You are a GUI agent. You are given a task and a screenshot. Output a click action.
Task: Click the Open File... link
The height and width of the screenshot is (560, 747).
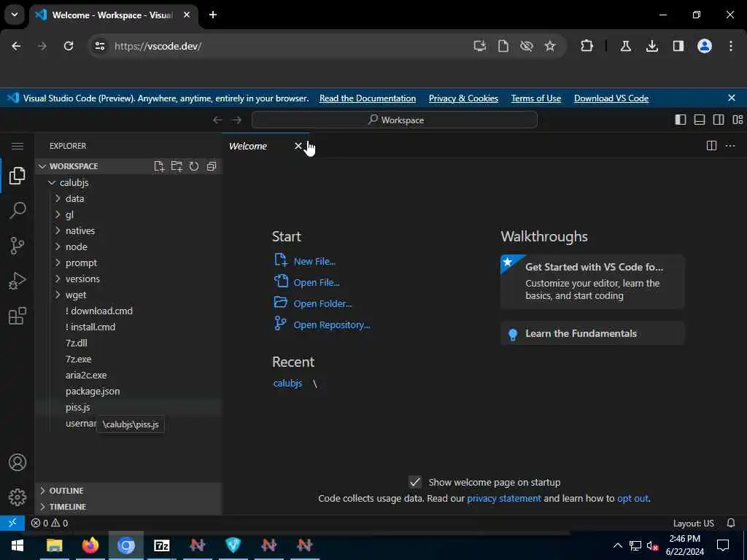[317, 282]
